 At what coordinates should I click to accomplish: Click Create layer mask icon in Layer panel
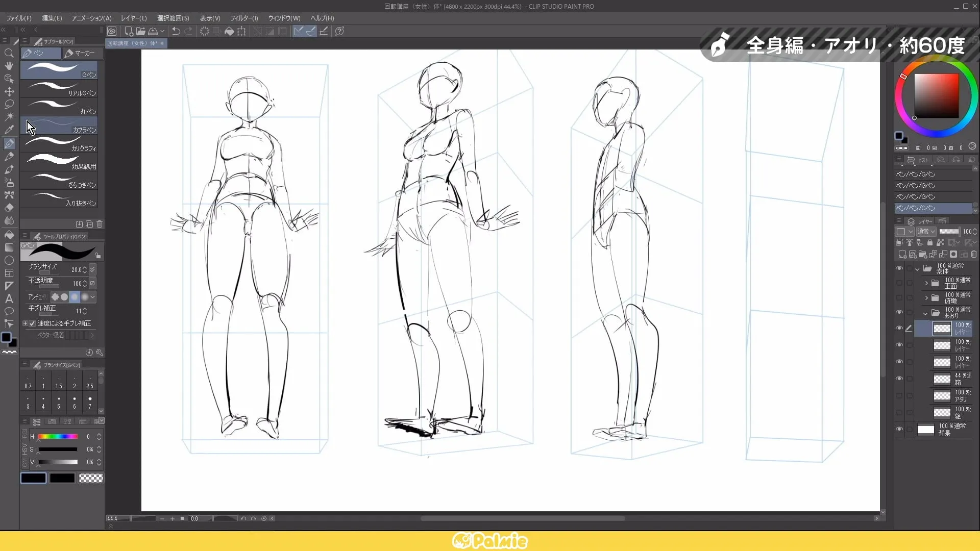click(x=953, y=254)
